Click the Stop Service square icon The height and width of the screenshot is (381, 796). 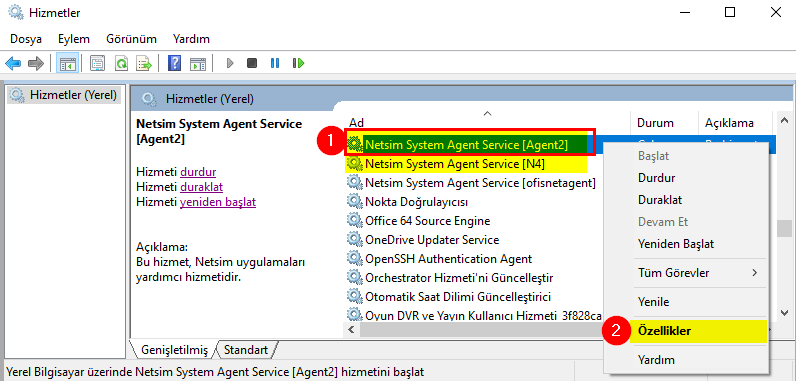(252, 63)
